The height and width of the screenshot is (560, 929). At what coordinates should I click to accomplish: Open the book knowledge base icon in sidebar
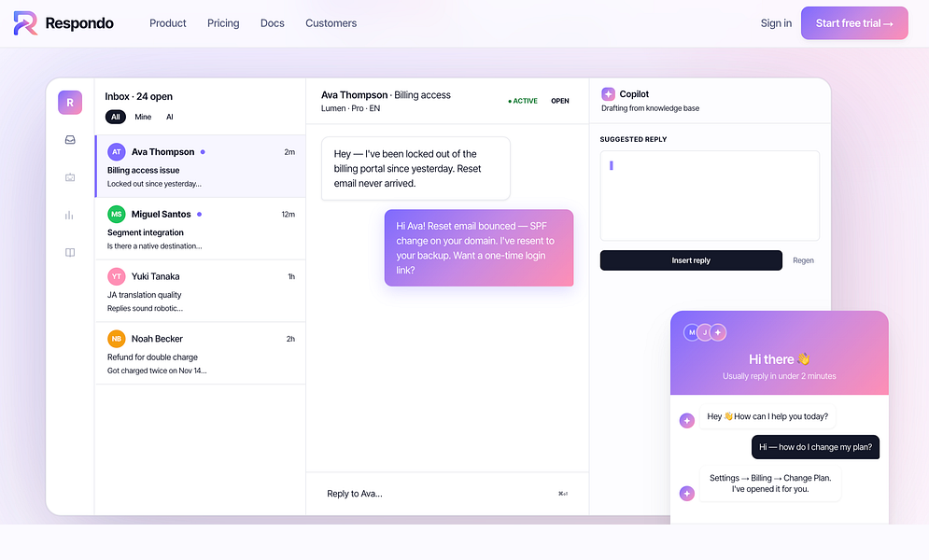click(70, 252)
